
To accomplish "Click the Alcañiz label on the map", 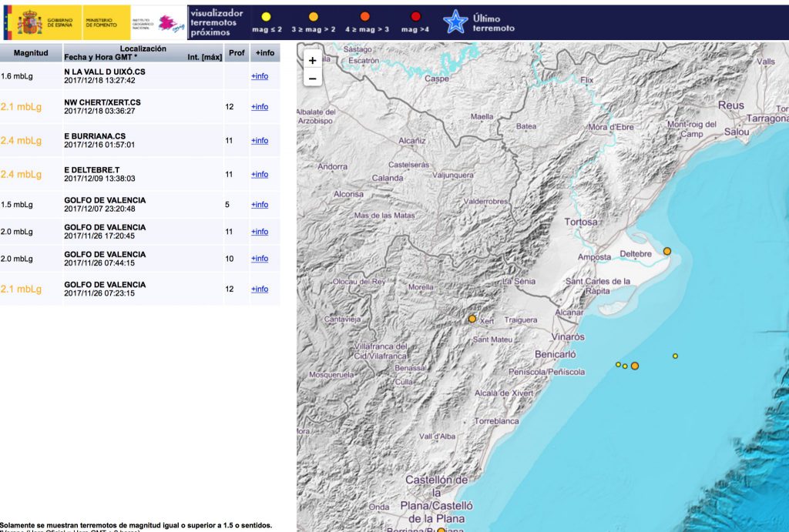I will [412, 141].
